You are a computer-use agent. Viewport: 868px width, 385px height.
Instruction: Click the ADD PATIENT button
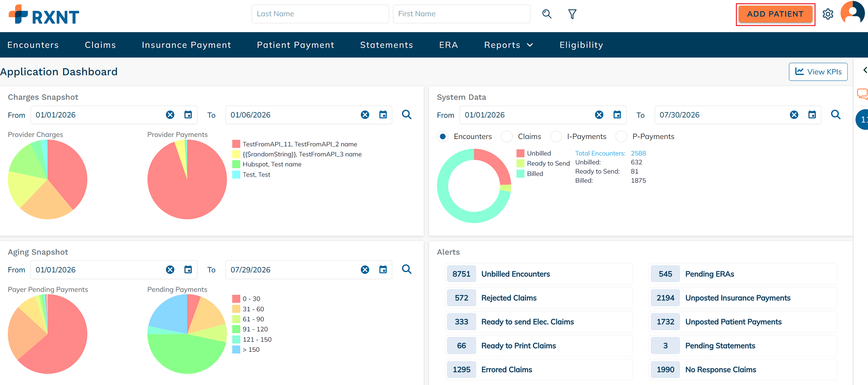(775, 14)
